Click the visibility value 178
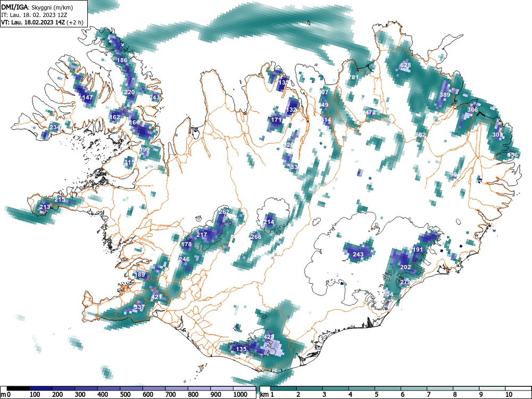 (186, 244)
